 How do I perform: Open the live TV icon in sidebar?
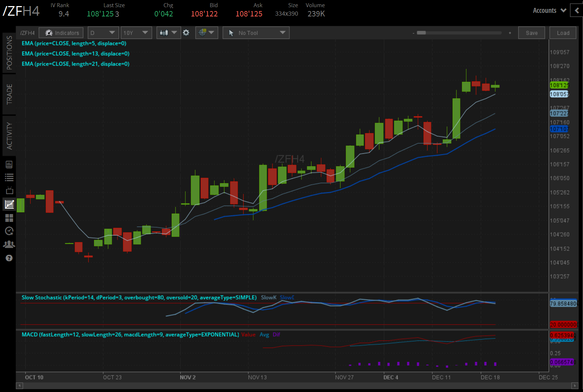[x=9, y=190]
